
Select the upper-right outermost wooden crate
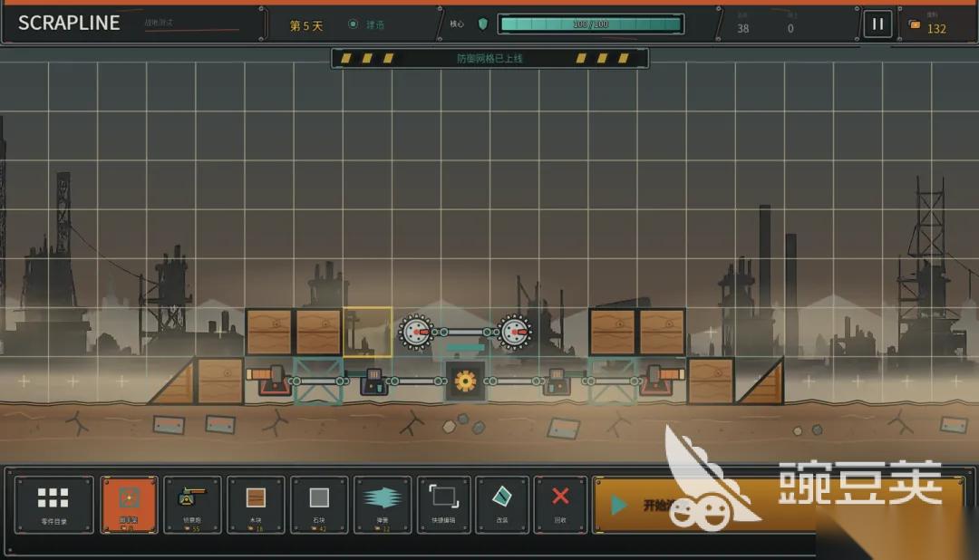[661, 333]
